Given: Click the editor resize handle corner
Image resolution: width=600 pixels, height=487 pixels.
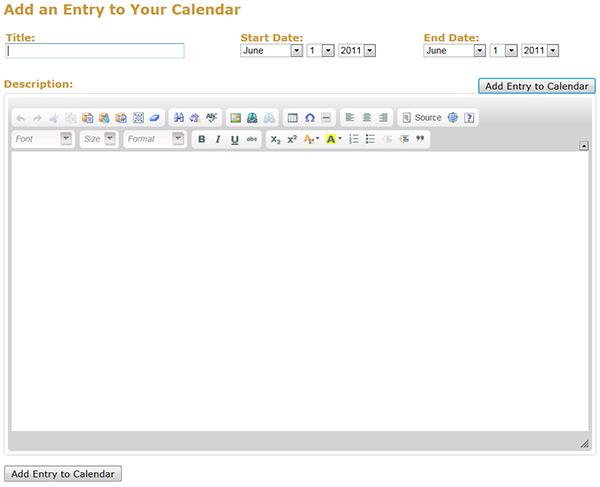Looking at the screenshot, I should click(x=584, y=444).
